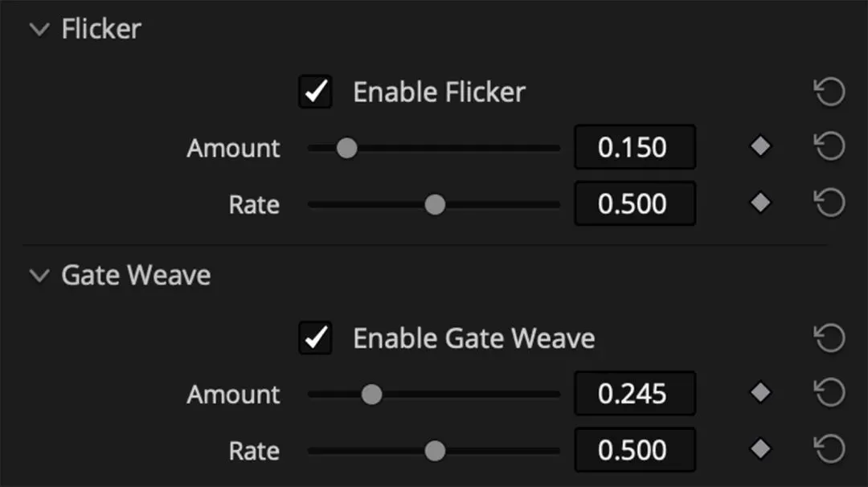Image resolution: width=868 pixels, height=487 pixels.
Task: Reset the Gate Weave Amount value
Action: [829, 393]
